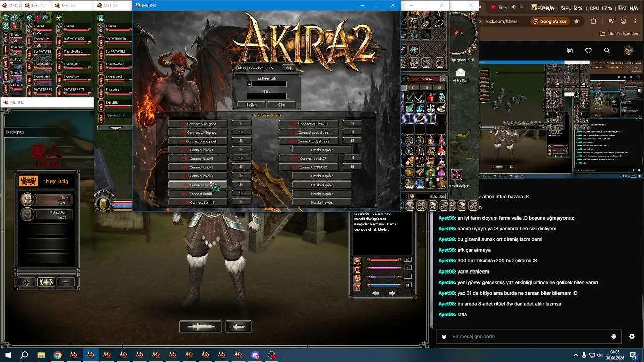The image size is (644, 362).
Task: Click right arrow under character stats
Action: [x=392, y=293]
